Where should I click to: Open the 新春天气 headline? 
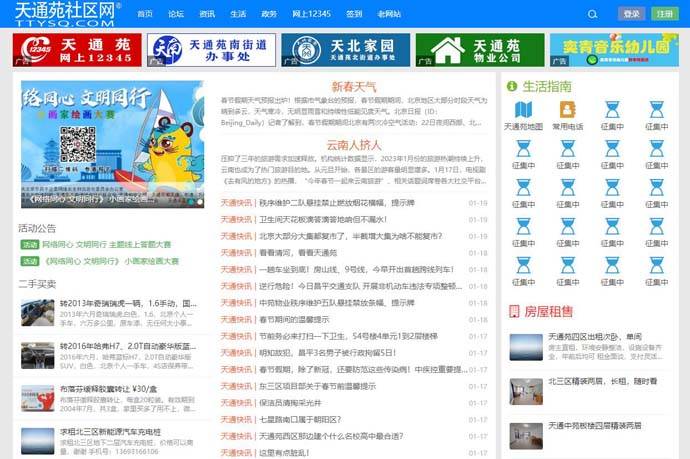(354, 87)
